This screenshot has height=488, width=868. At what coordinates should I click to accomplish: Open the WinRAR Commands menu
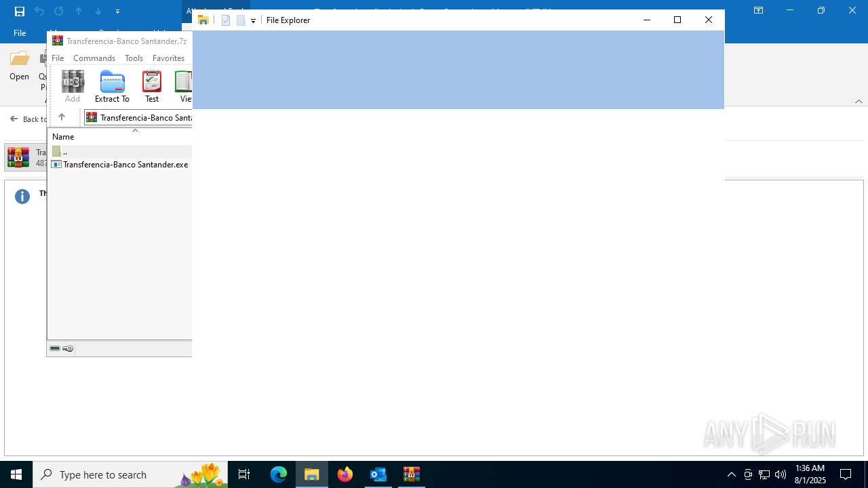point(94,58)
